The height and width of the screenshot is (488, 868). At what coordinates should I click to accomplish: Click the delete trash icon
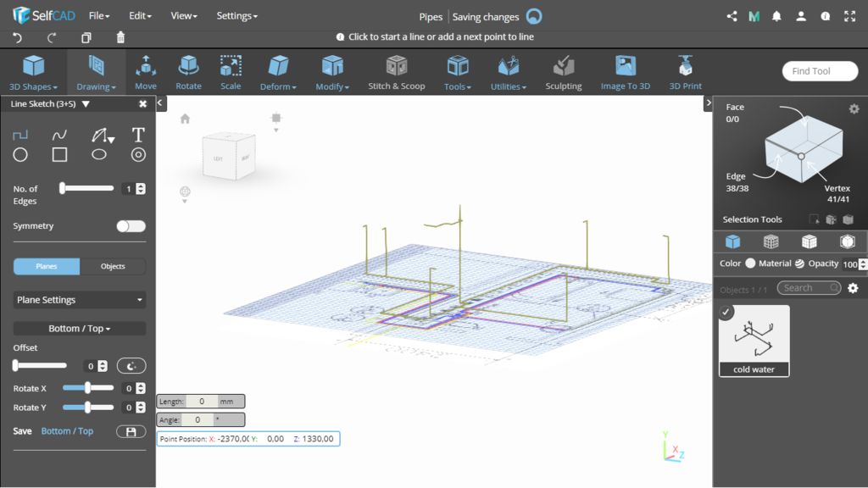click(x=120, y=37)
